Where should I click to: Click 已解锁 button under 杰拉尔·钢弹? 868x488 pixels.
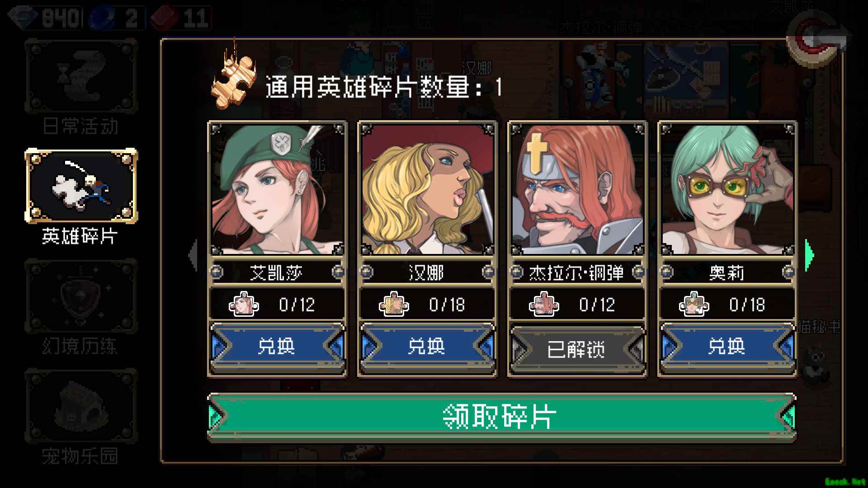577,349
